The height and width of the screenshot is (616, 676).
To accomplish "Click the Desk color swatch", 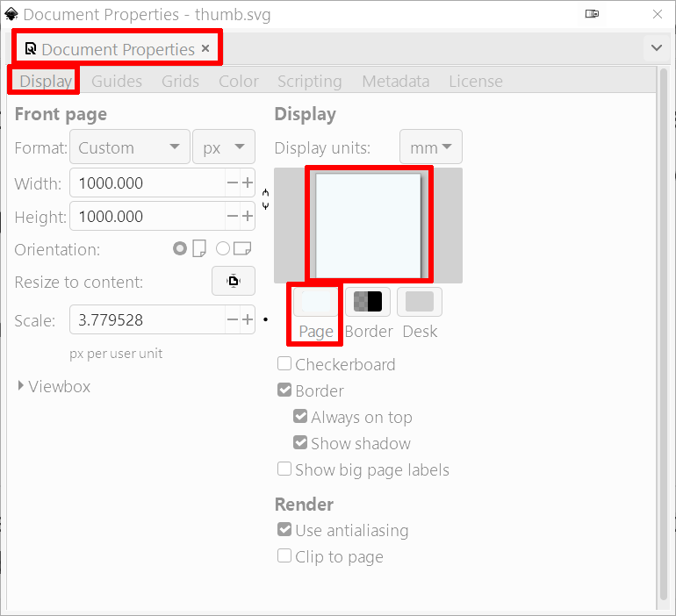I will pyautogui.click(x=420, y=302).
